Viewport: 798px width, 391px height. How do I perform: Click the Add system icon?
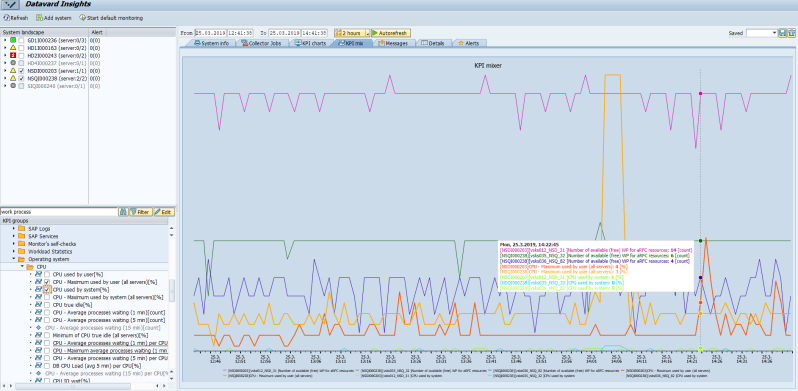coord(39,18)
